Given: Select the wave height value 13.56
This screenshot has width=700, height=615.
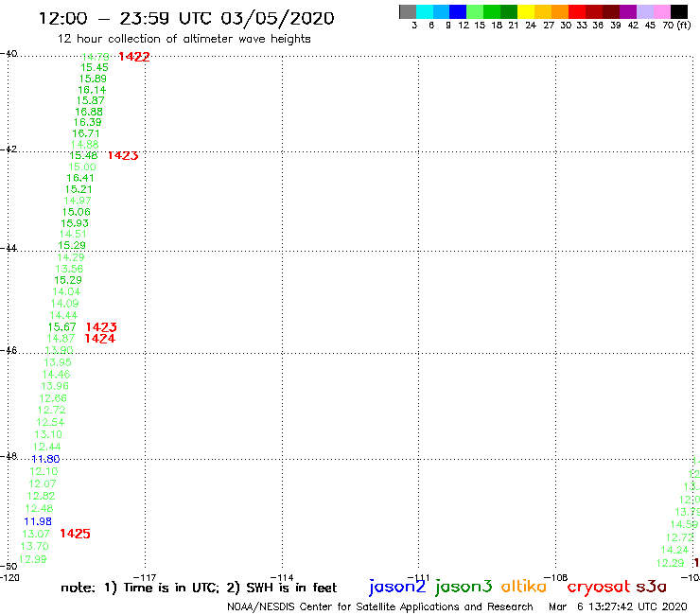Looking at the screenshot, I should pos(69,269).
